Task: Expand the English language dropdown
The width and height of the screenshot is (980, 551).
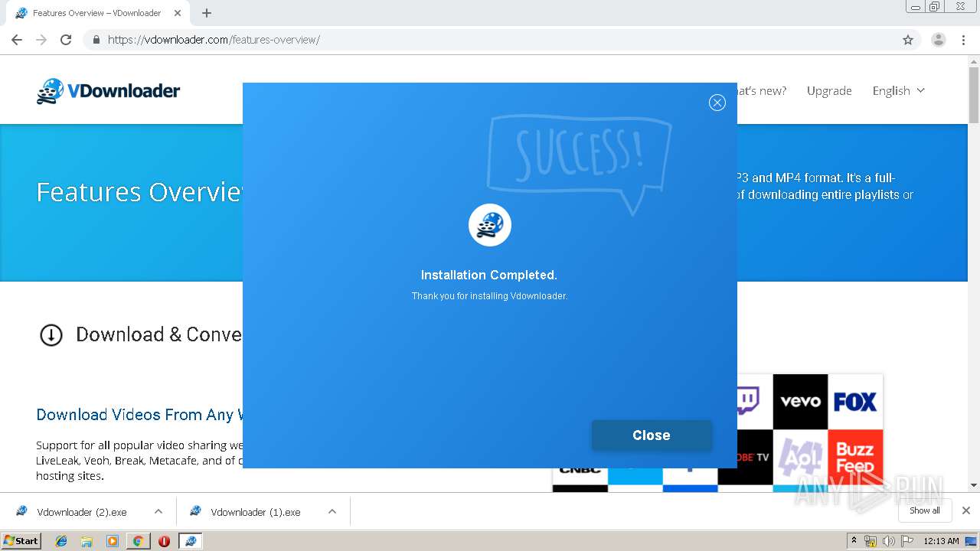Action: (899, 90)
